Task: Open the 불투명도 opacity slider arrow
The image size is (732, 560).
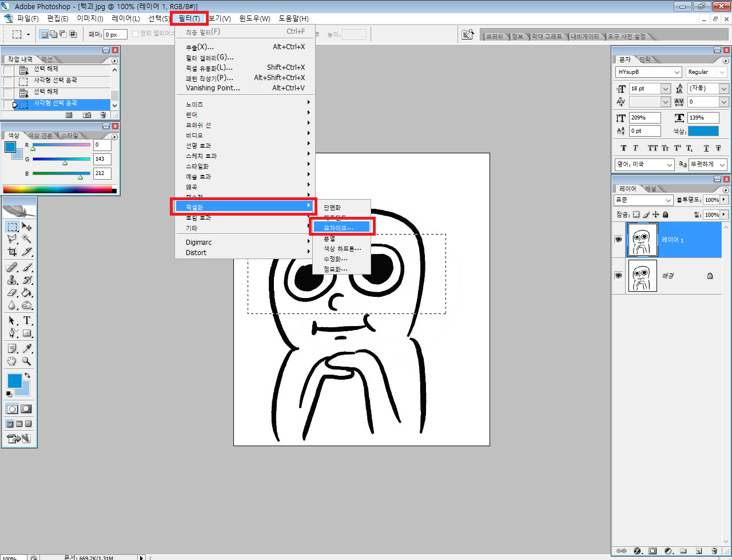Action: (725, 200)
